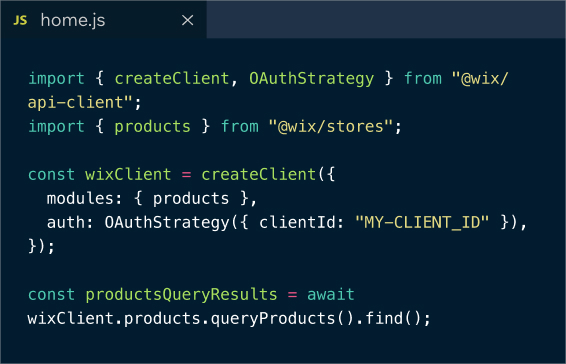Click the "MY-CLIENT_ID" string
The height and width of the screenshot is (364, 566).
422,222
